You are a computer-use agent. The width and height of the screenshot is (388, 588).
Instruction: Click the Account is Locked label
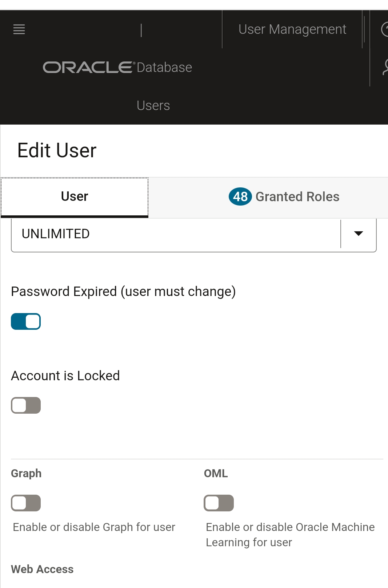tap(65, 376)
